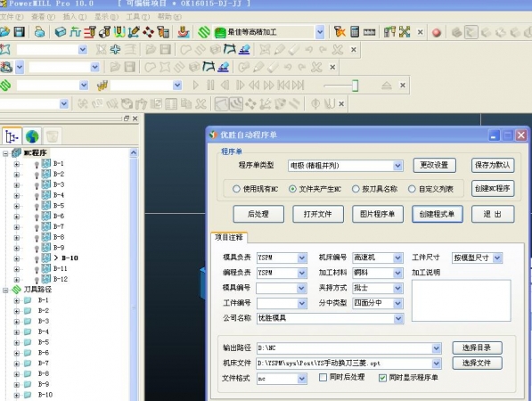Click the eject icon in simulation toolbar
532x401 pixels.
(386, 86)
